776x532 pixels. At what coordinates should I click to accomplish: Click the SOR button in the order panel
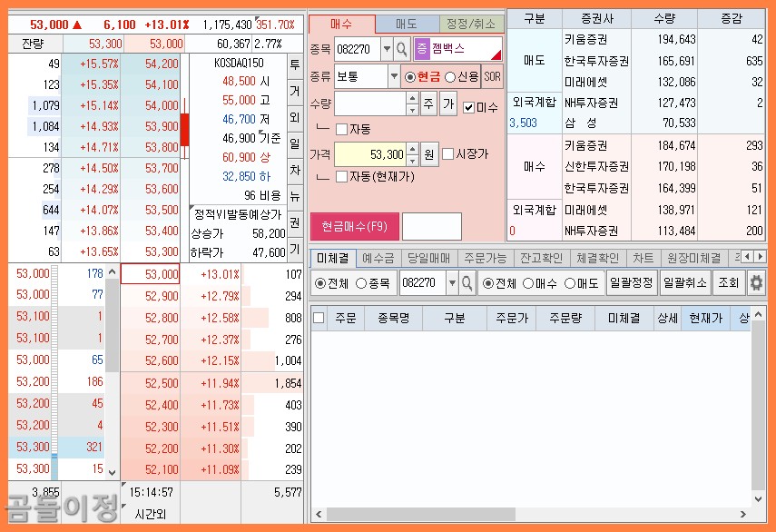493,77
